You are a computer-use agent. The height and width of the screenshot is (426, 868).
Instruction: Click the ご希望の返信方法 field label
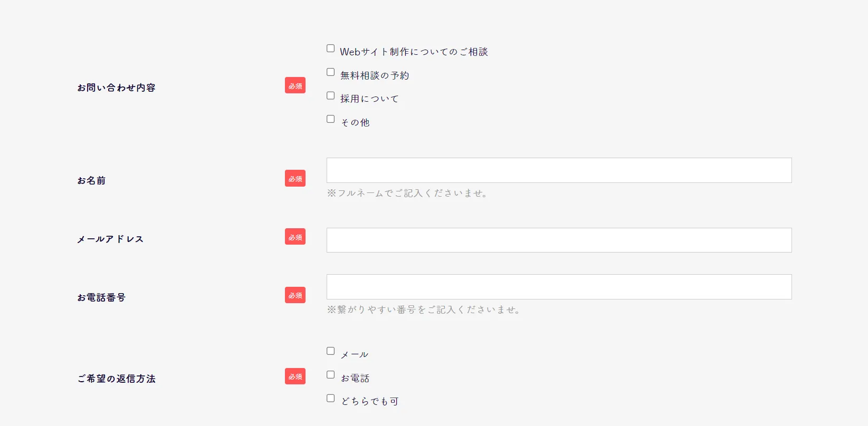(117, 378)
